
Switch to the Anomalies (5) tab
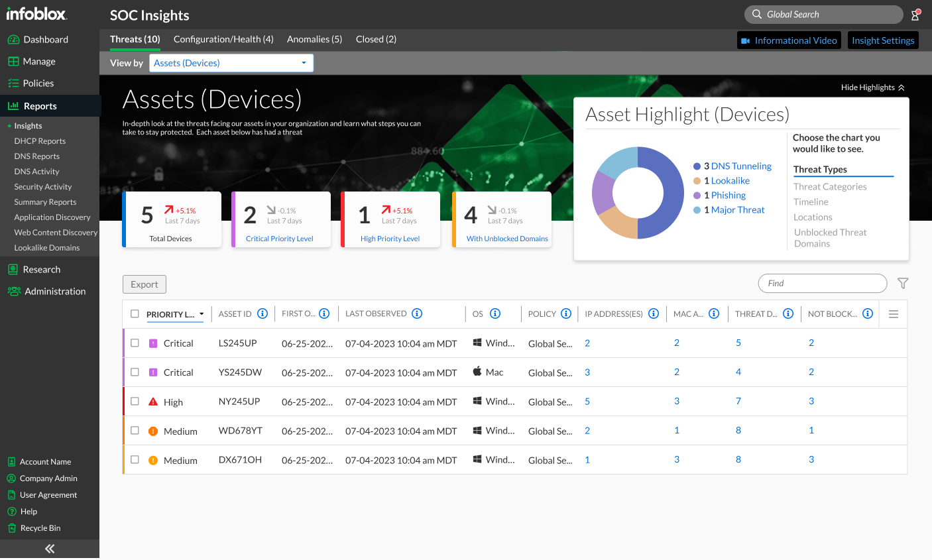pos(314,39)
